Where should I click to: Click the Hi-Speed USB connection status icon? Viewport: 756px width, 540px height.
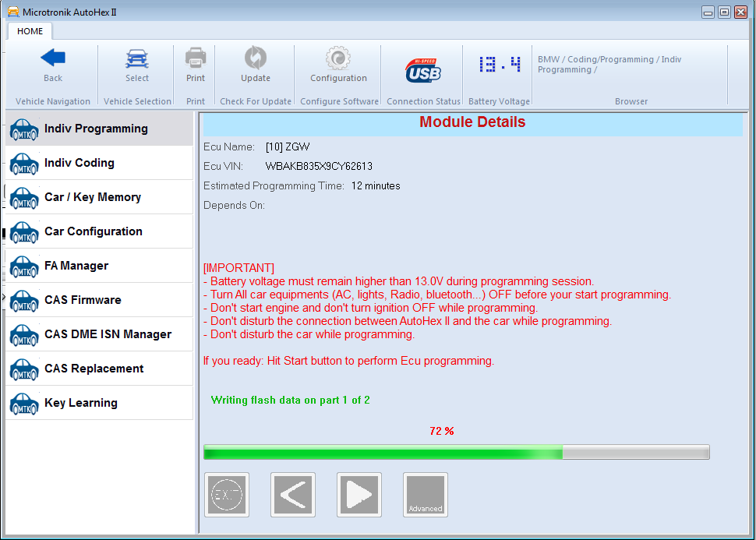(x=423, y=70)
